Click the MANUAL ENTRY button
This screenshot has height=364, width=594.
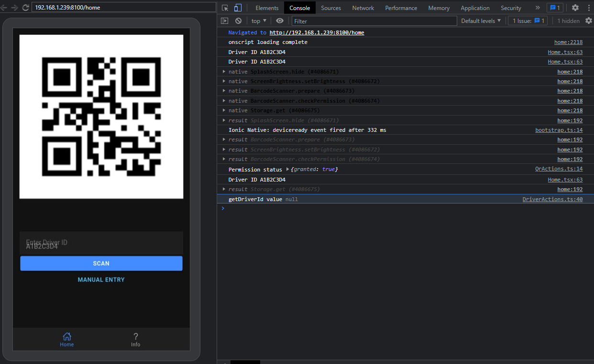(101, 279)
